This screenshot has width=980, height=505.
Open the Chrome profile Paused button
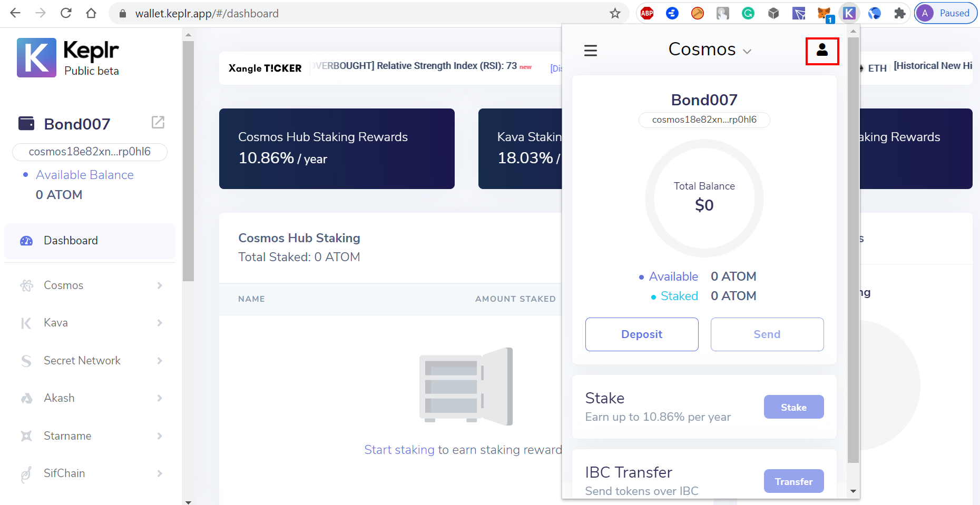pos(945,13)
